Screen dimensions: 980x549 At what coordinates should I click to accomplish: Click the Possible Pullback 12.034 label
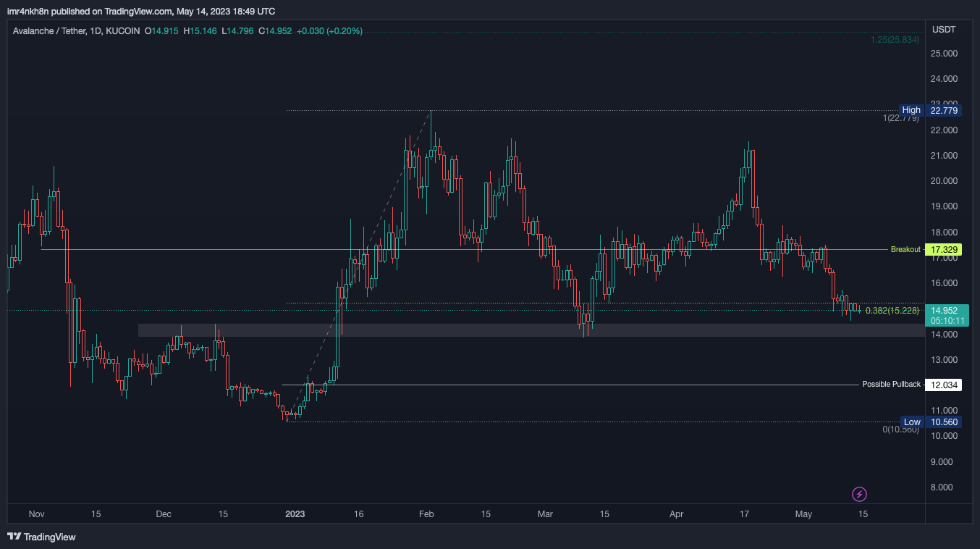911,385
